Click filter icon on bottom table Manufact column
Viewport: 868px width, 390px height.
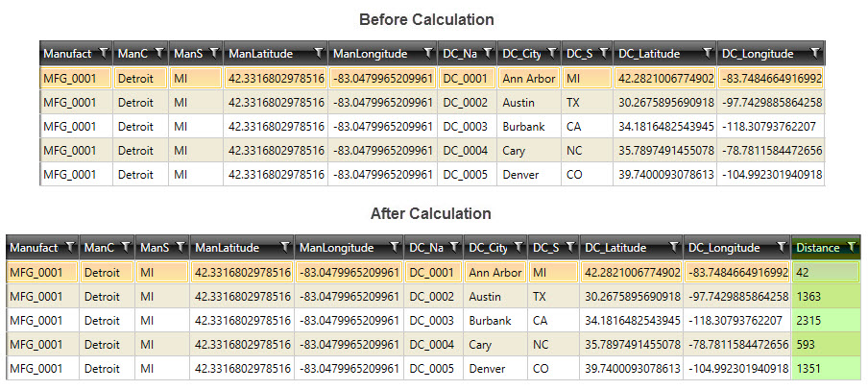(70, 247)
